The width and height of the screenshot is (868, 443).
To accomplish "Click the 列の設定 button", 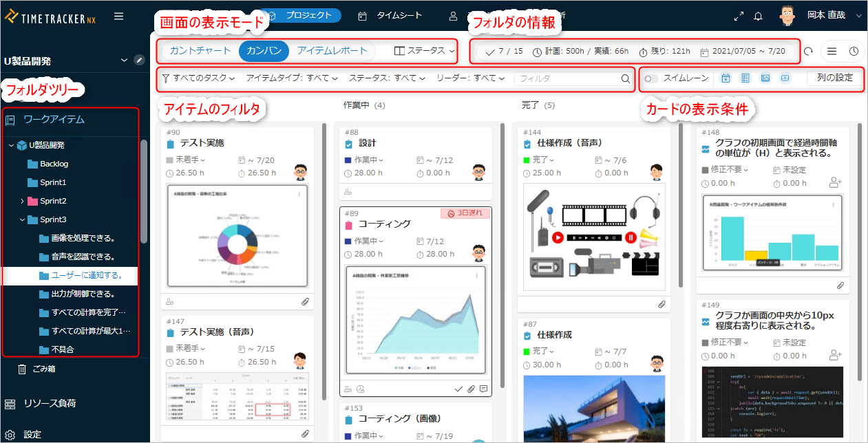I will pyautogui.click(x=834, y=78).
